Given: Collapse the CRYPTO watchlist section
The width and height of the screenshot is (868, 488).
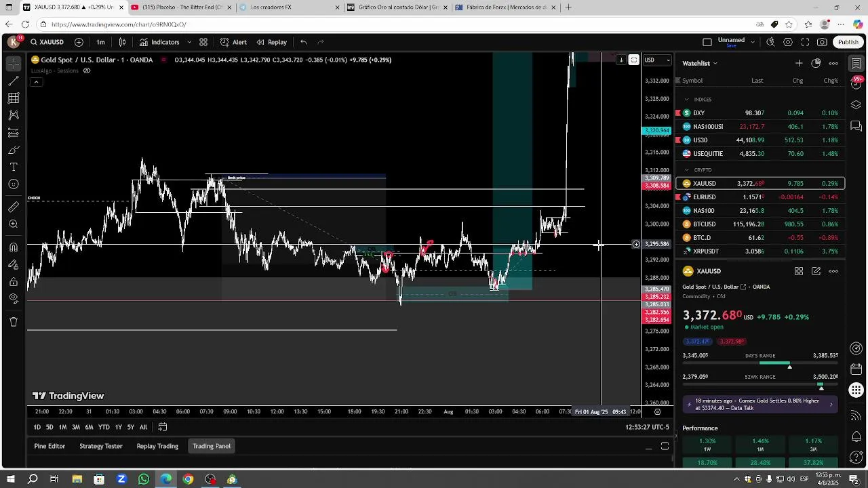Looking at the screenshot, I should 686,170.
